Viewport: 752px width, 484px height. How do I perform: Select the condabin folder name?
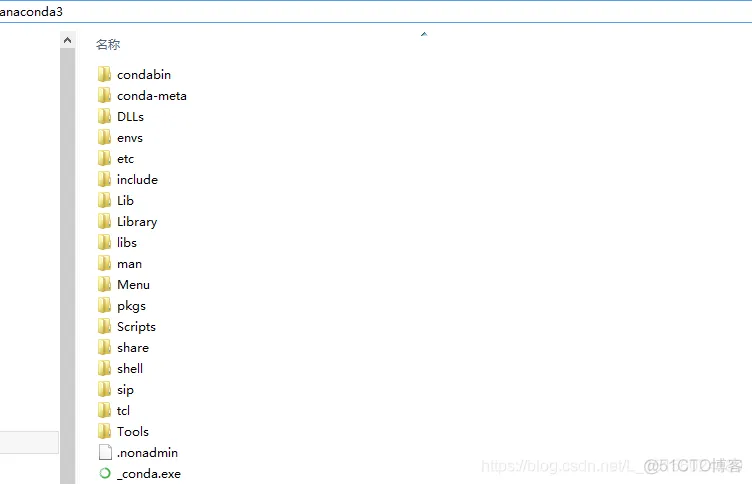tap(144, 75)
